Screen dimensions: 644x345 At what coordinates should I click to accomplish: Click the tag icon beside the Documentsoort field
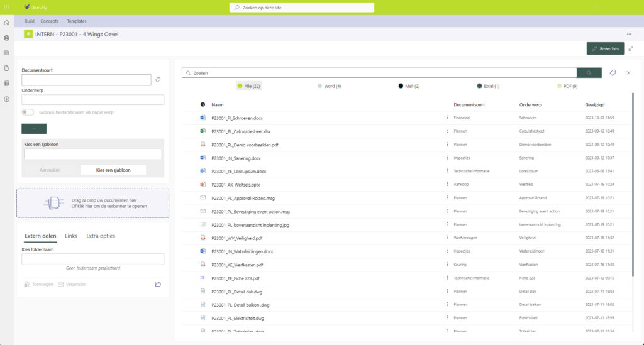(x=158, y=80)
